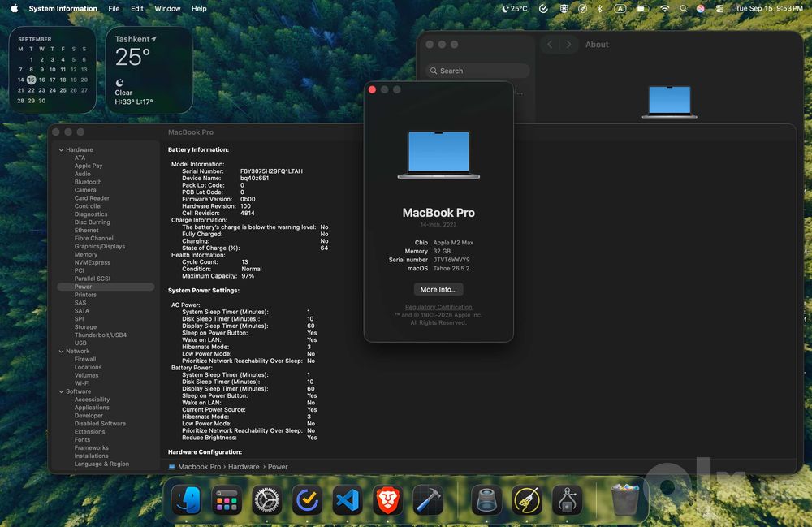Select Disabled Software in the sidebar
The width and height of the screenshot is (812, 527).
click(x=100, y=423)
